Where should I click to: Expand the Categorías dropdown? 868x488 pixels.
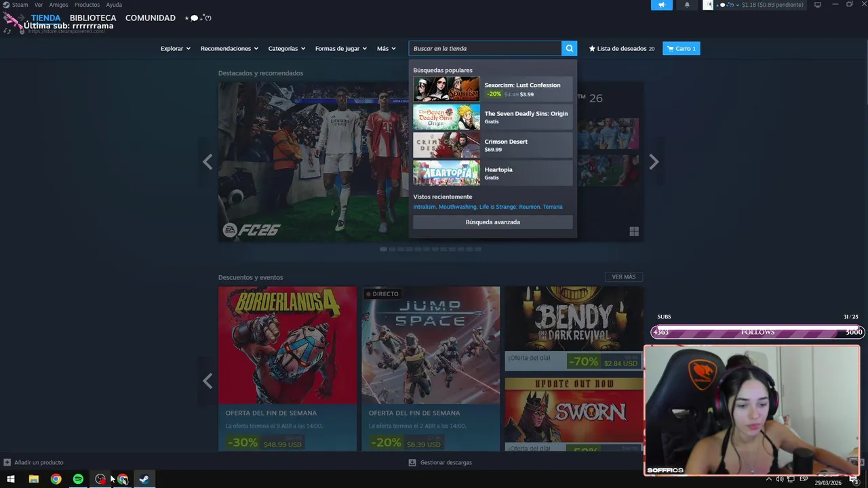(x=287, y=49)
